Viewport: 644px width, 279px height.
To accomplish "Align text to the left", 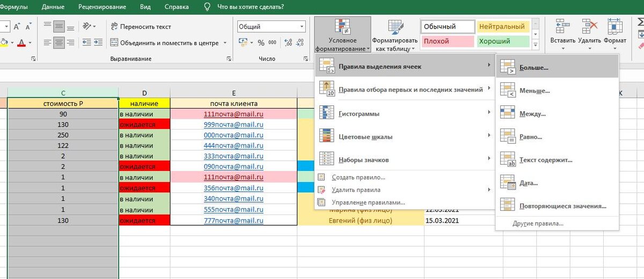I will [47, 42].
